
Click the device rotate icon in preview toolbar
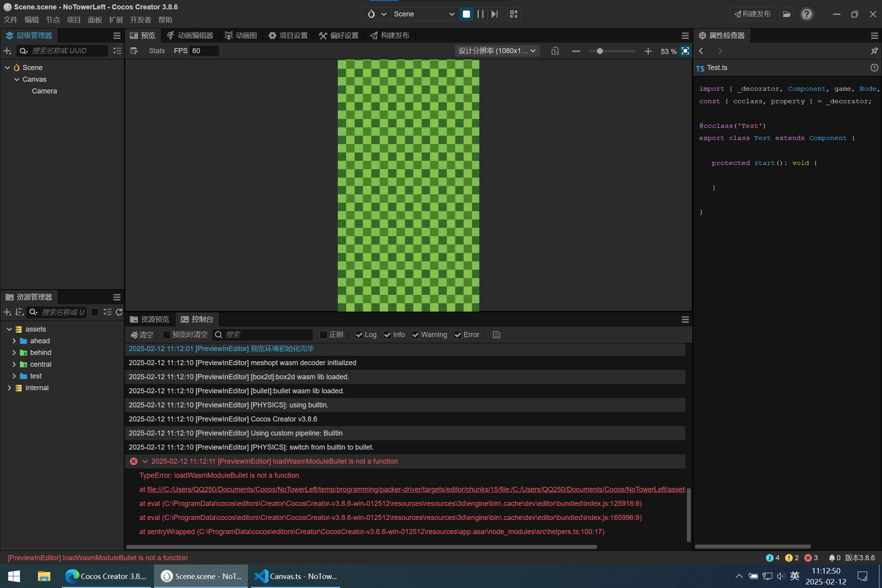[x=555, y=51]
